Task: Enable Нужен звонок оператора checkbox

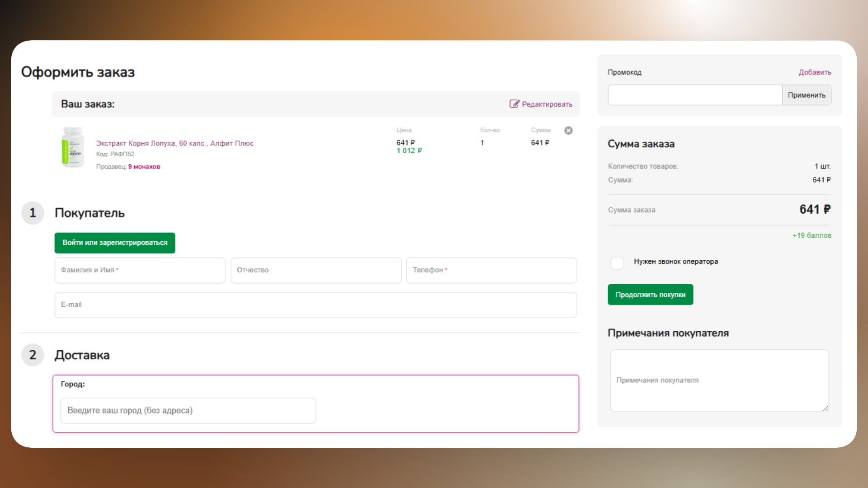Action: (617, 263)
